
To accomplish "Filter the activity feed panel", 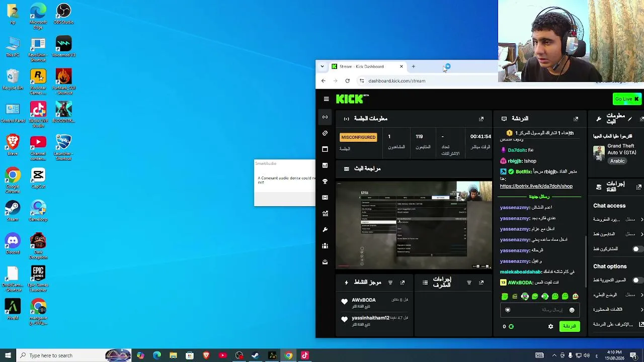I will click(390, 283).
